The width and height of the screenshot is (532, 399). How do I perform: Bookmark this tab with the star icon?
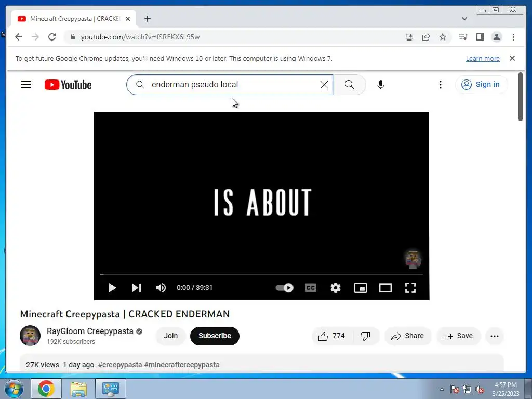(x=443, y=37)
